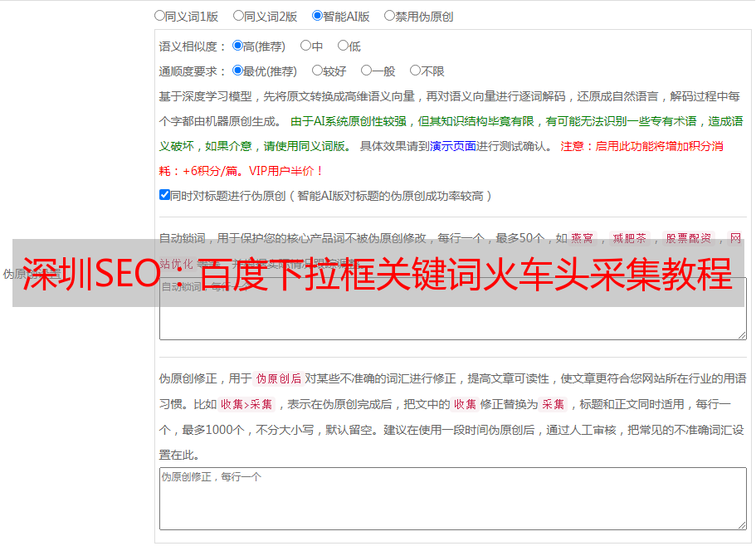Click the 伪原创修正 textarea resize handle
The width and height of the screenshot is (756, 546).
pyautogui.click(x=740, y=524)
